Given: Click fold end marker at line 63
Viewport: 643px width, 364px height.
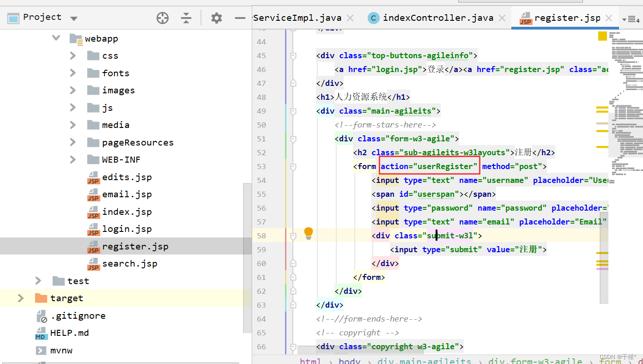Looking at the screenshot, I should tap(293, 305).
